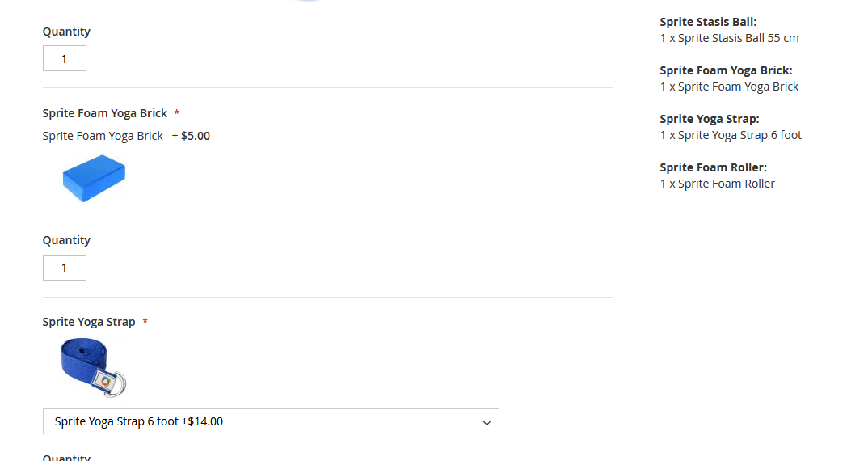This screenshot has height=461, width=868.
Task: Click the Quantity label above the brick quantity box
Action: tap(66, 240)
